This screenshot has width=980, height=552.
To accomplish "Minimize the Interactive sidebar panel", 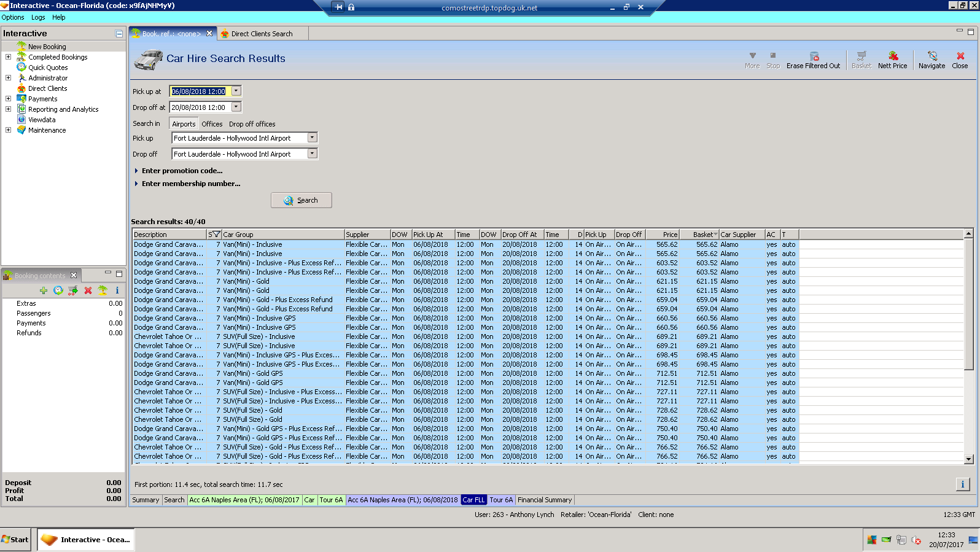I will (x=119, y=34).
